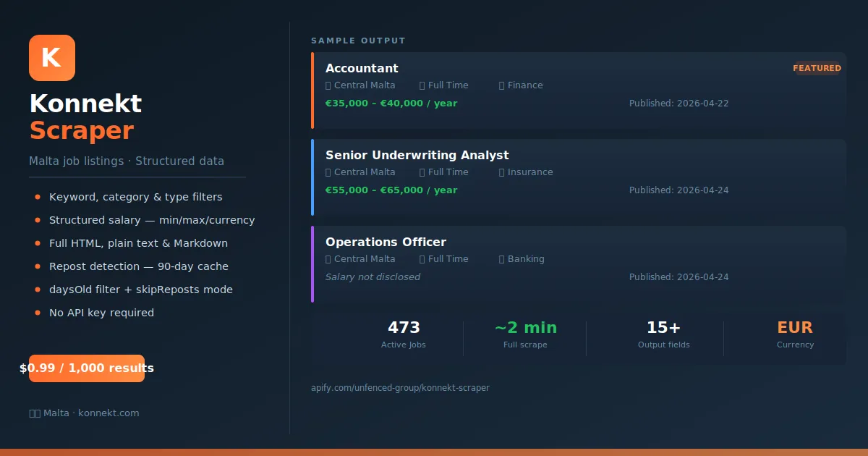Select the €55,000 – €65,000 / year salary
This screenshot has height=456, width=868.
click(x=391, y=190)
